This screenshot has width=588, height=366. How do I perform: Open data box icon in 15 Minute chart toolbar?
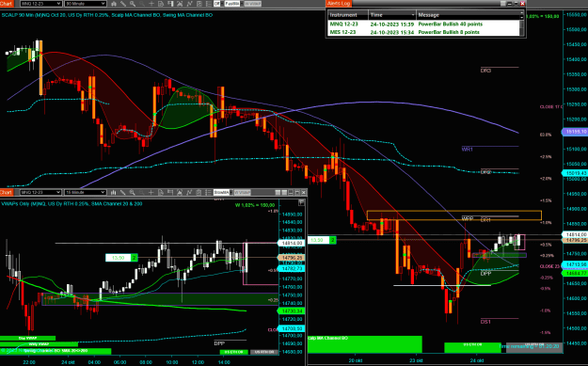click(x=161, y=192)
